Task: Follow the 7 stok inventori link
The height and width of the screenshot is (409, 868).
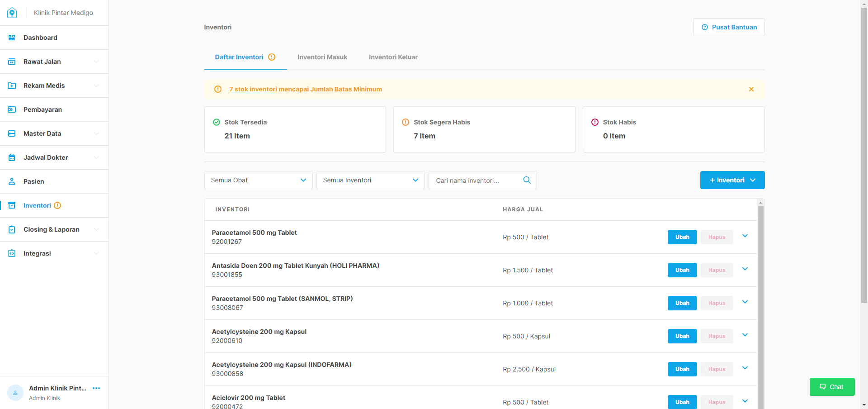Action: tap(253, 89)
